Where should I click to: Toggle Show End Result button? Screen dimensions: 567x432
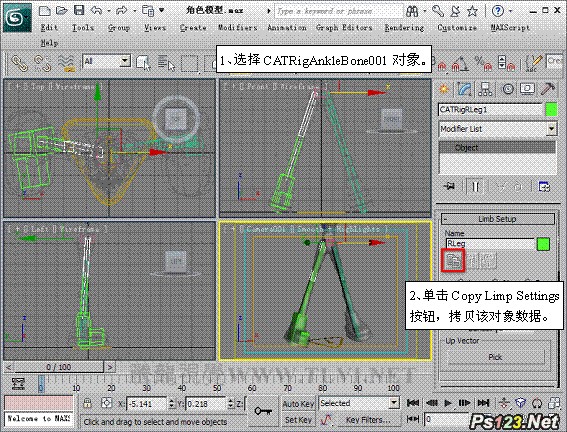tap(475, 187)
